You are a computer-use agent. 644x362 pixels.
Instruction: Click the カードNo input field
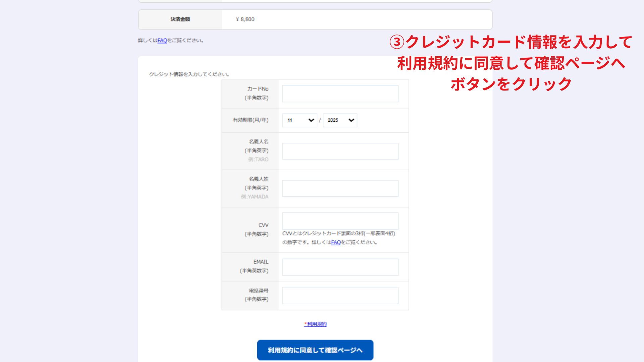pos(340,94)
